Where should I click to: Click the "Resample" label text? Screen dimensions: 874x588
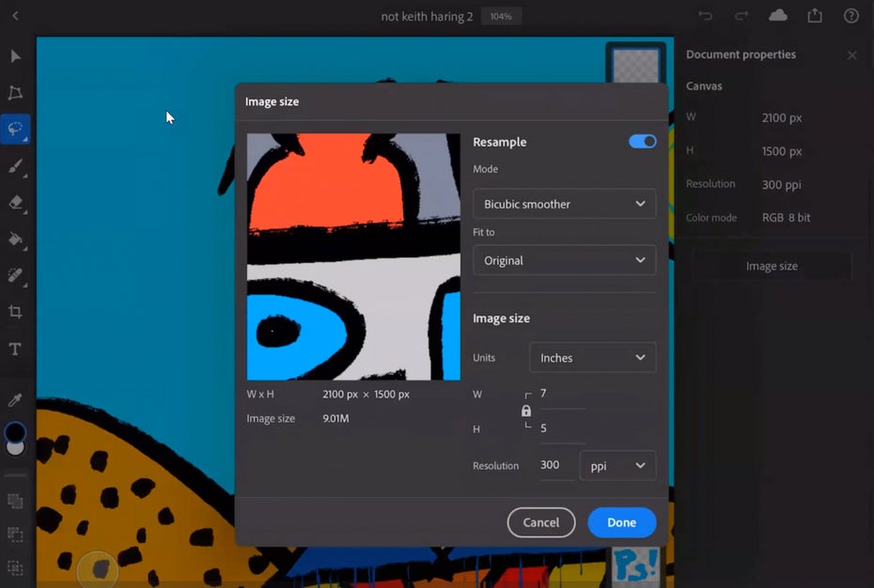(499, 142)
